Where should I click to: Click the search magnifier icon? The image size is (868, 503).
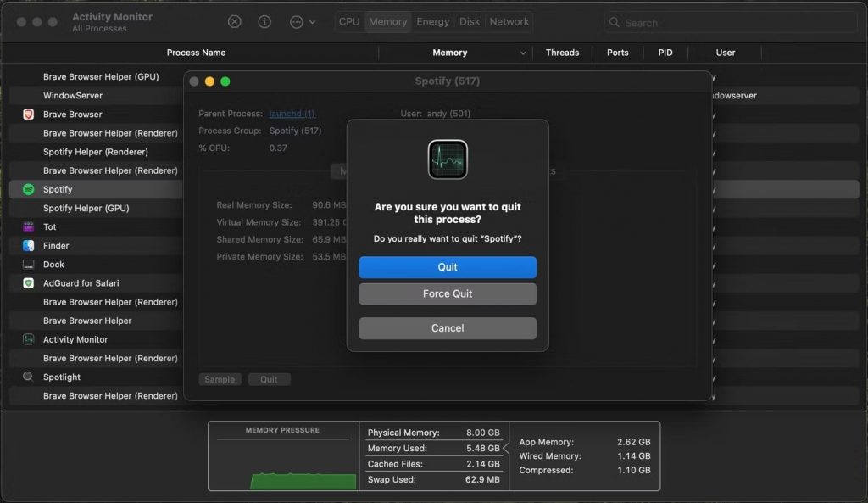tap(614, 22)
